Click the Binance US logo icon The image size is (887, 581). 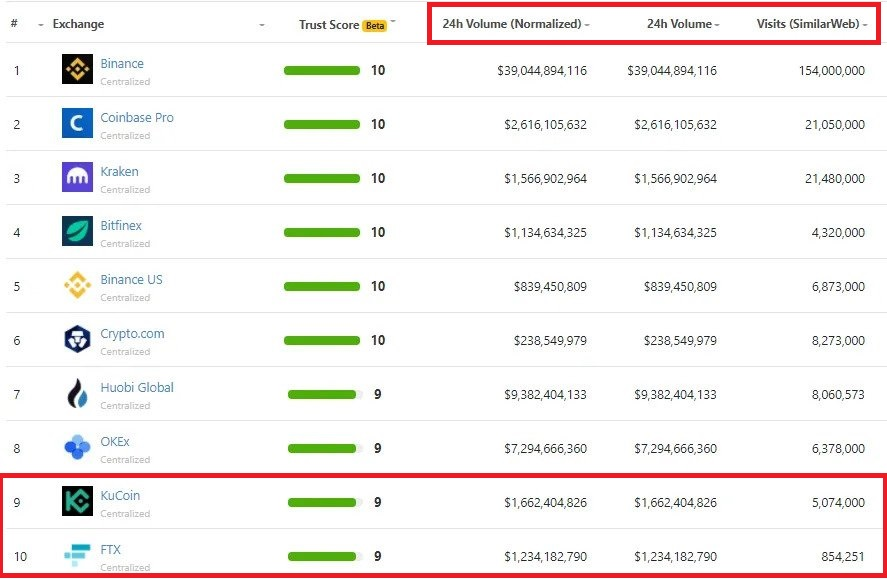pos(77,285)
